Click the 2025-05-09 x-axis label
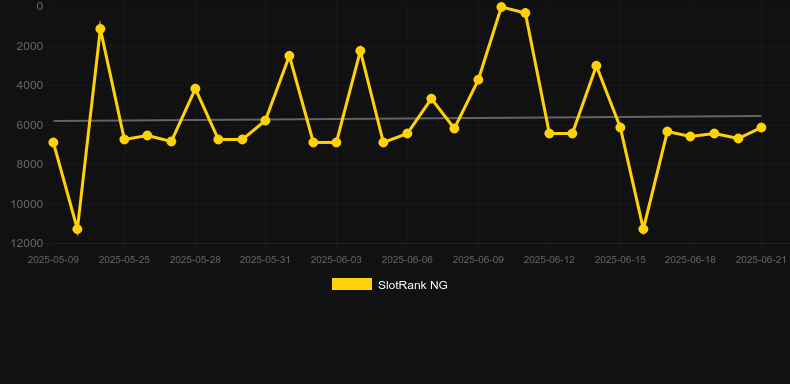790x384 pixels. click(x=53, y=260)
